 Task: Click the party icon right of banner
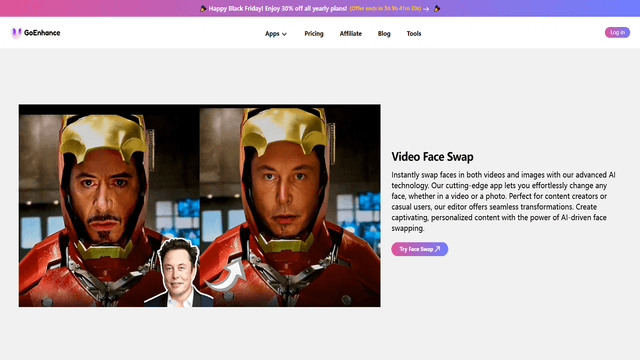click(437, 9)
